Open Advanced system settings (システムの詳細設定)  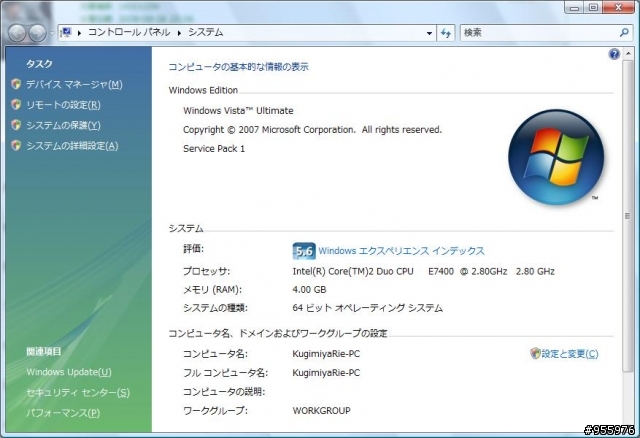[72, 146]
